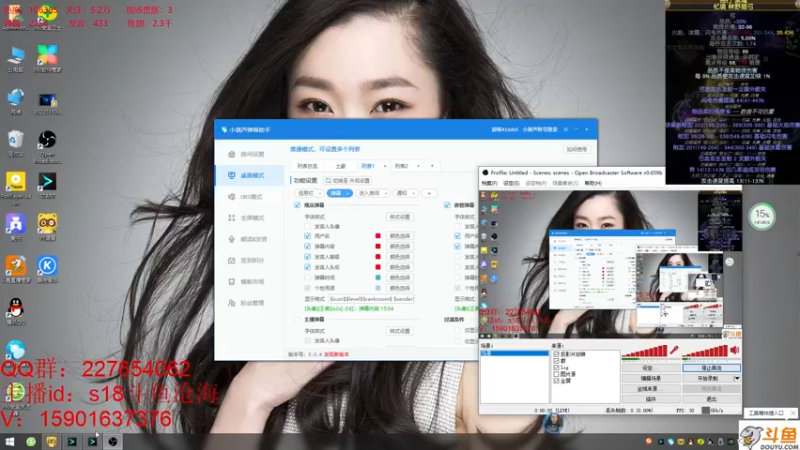The image size is (800, 450).
Task: Open the OBS settings (S) menu
Action: pyautogui.click(x=511, y=183)
